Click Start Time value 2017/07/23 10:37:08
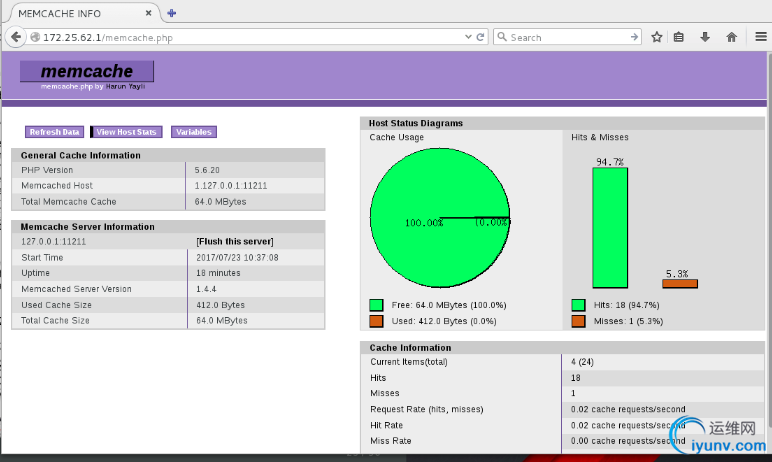 [x=237, y=258]
